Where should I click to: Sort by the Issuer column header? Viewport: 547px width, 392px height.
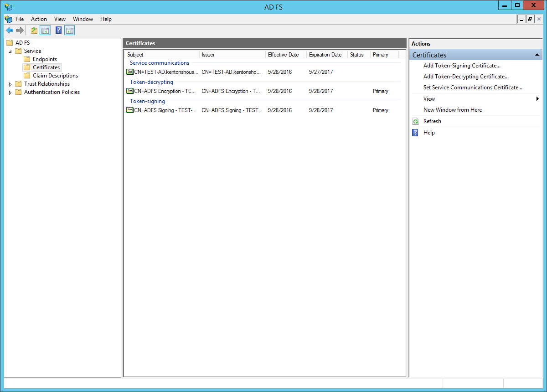coord(232,55)
